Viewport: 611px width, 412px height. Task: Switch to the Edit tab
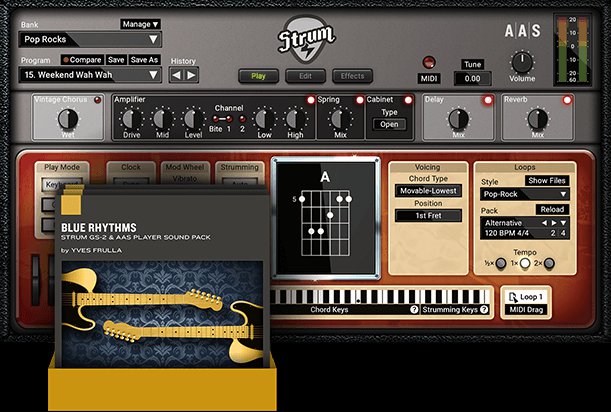click(x=306, y=76)
